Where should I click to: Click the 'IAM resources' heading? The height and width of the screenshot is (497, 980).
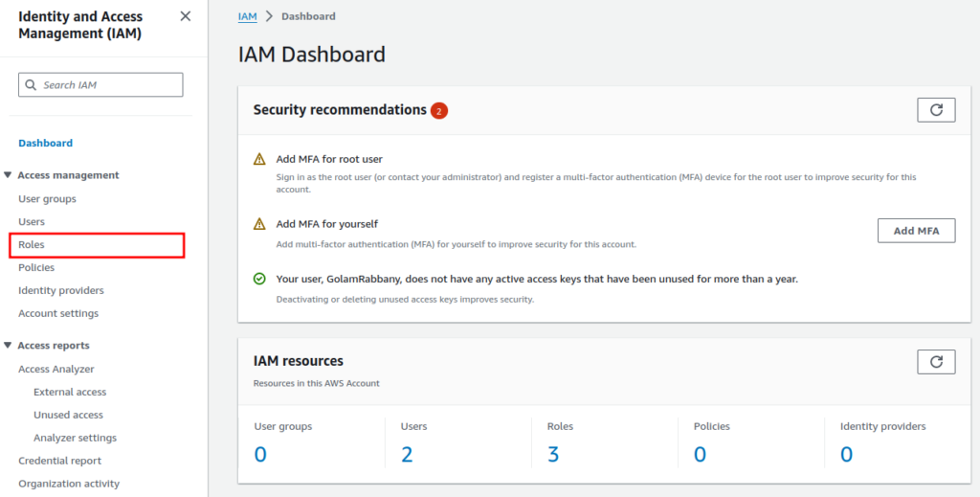pos(299,361)
